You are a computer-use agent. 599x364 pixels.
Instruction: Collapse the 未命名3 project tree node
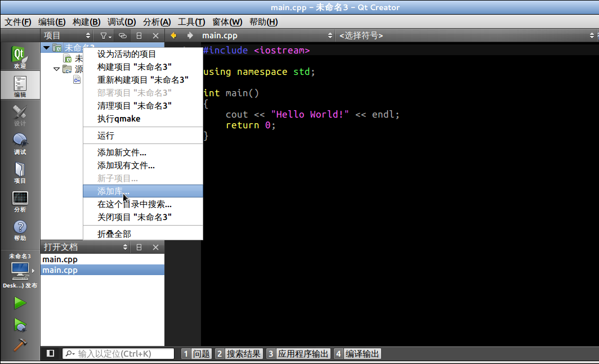point(47,48)
